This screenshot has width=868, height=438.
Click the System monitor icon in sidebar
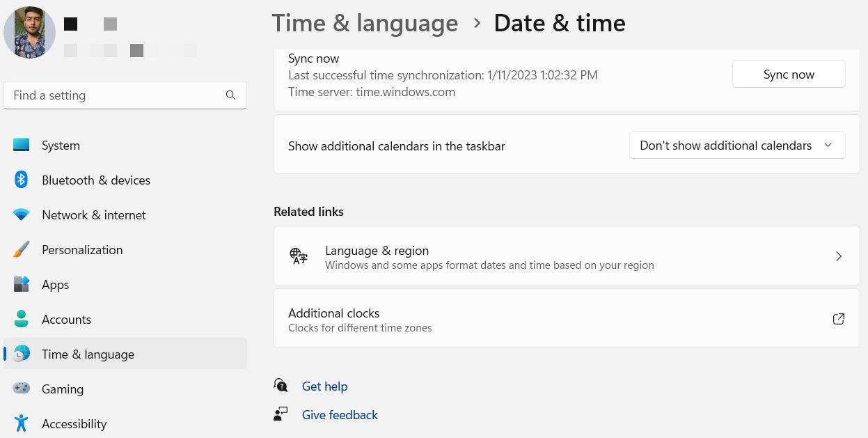(22, 146)
